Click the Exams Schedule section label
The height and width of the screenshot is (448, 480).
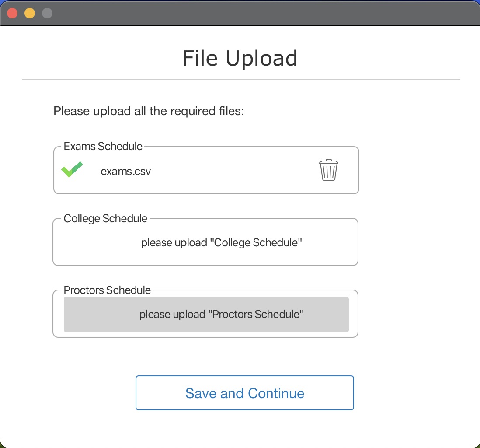(103, 146)
